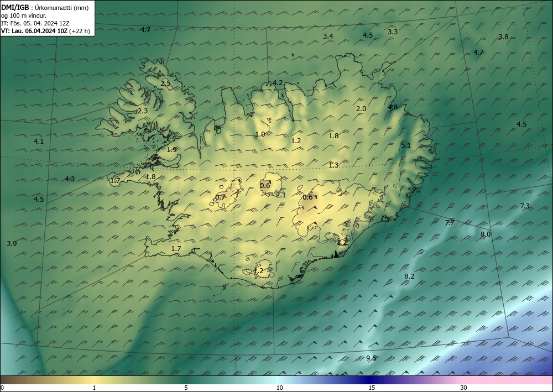Image resolution: width=553 pixels, height=392 pixels.
Task: Click the 8.2 precipitation value
Action: [409, 276]
